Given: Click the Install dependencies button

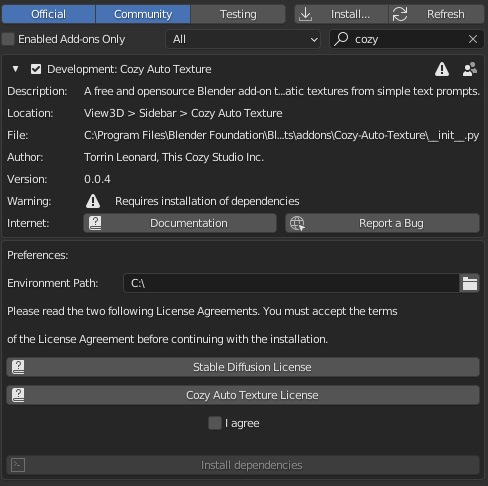Looking at the screenshot, I should click(x=243, y=465).
